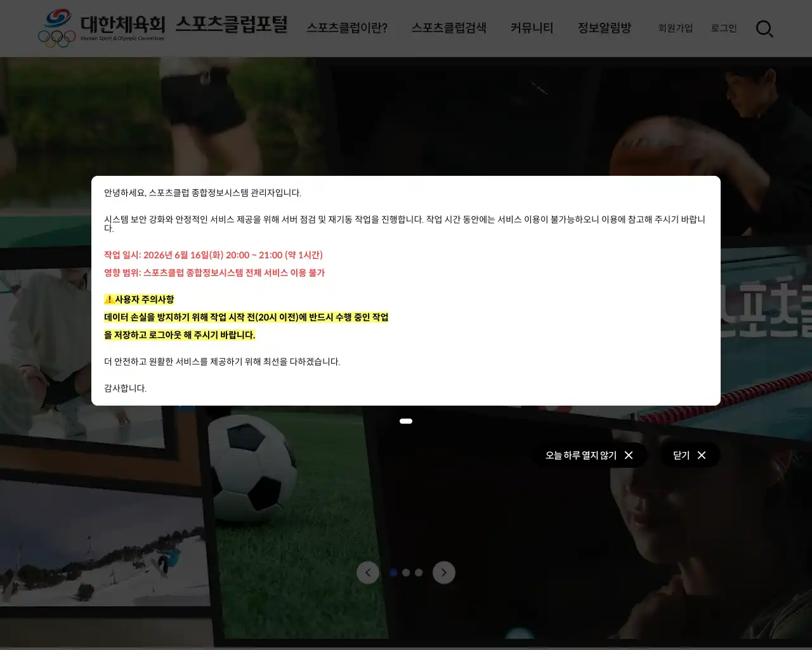Select the second banner slide dot
812x650 pixels.
tap(406, 573)
